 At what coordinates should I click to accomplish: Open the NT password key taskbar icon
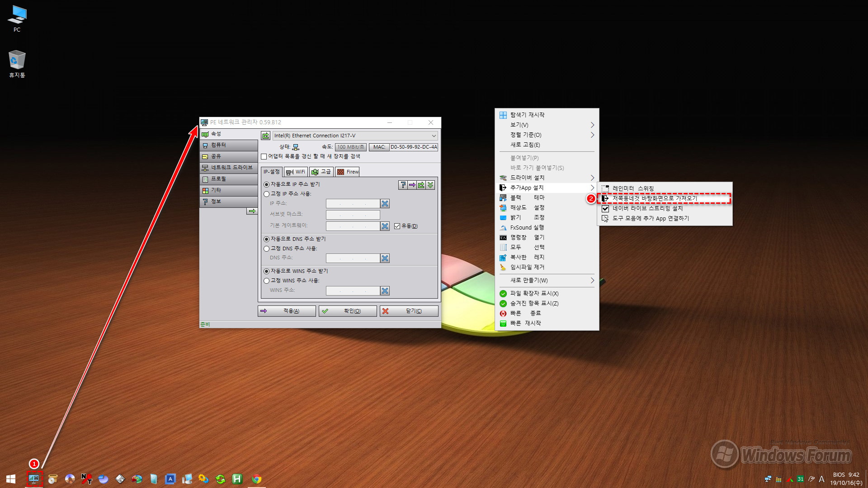pyautogui.click(x=86, y=479)
